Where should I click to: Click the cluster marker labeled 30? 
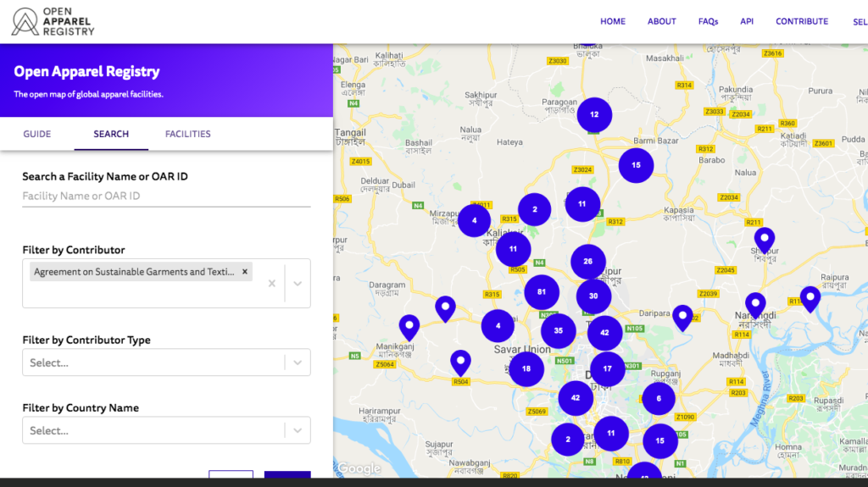593,296
